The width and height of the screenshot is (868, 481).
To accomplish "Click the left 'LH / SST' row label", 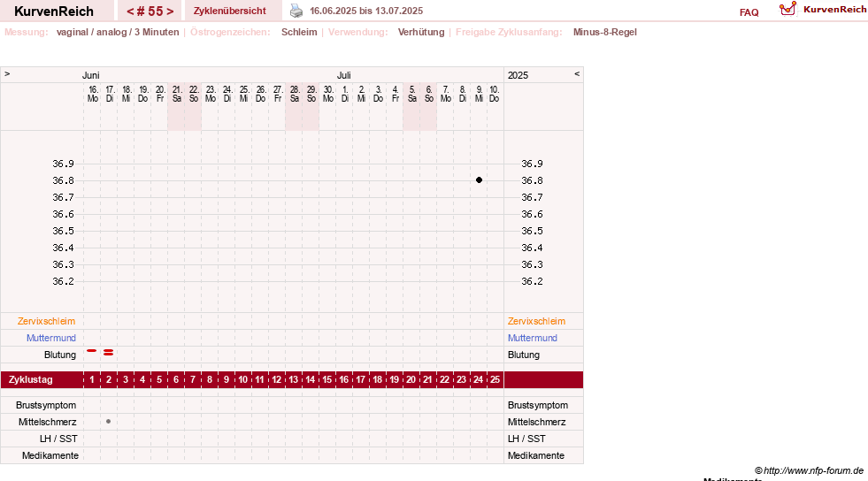I will coord(58,439).
